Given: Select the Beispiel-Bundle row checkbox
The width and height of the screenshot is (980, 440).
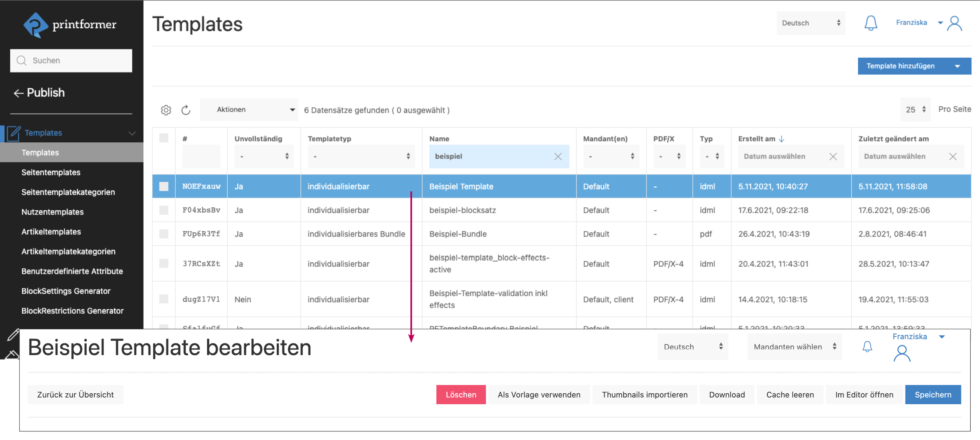Looking at the screenshot, I should [x=164, y=234].
